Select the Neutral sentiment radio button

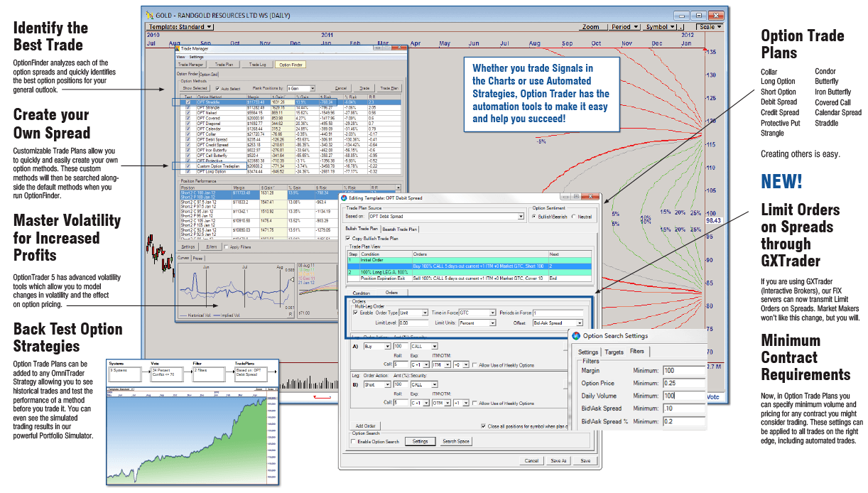point(574,217)
